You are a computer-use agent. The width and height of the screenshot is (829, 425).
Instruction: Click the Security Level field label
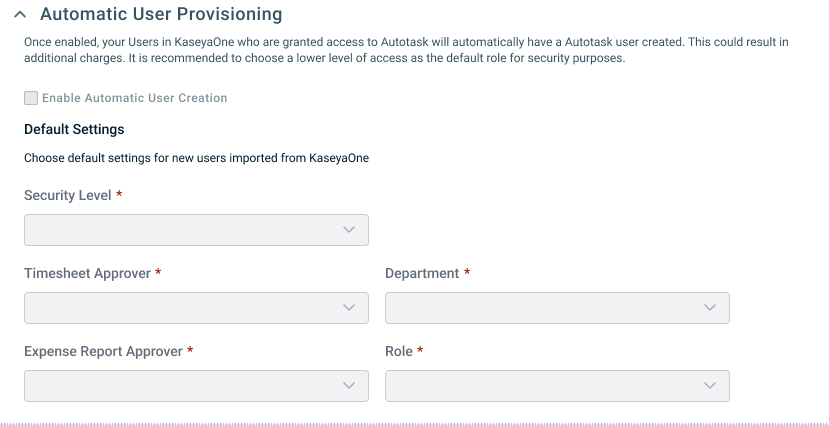[x=68, y=196]
